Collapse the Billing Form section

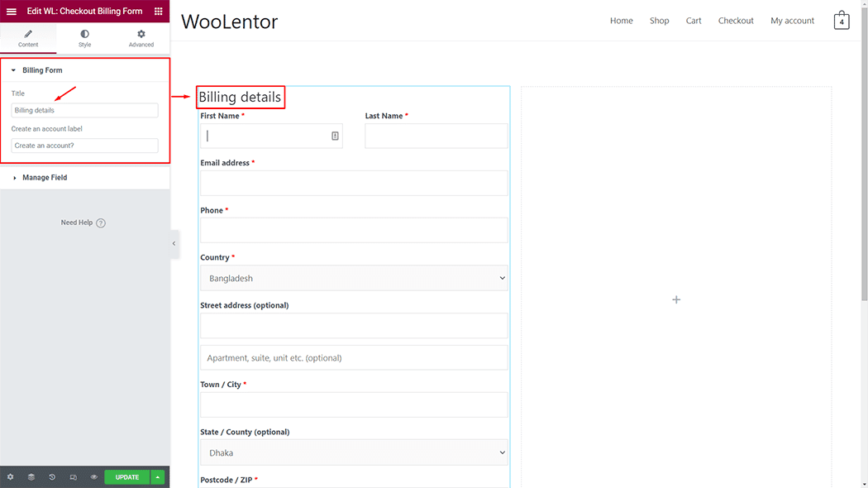click(x=41, y=70)
